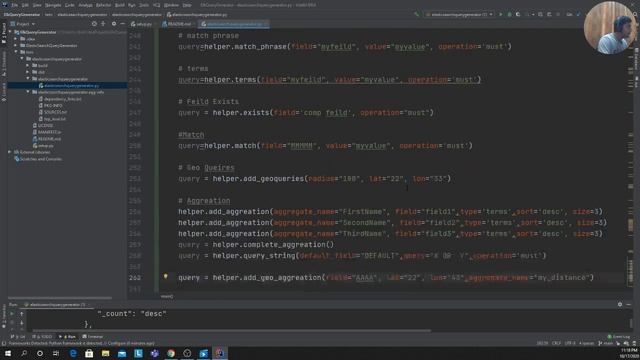
Task: Select MANIFEST.in in project tree
Action: tap(47, 132)
